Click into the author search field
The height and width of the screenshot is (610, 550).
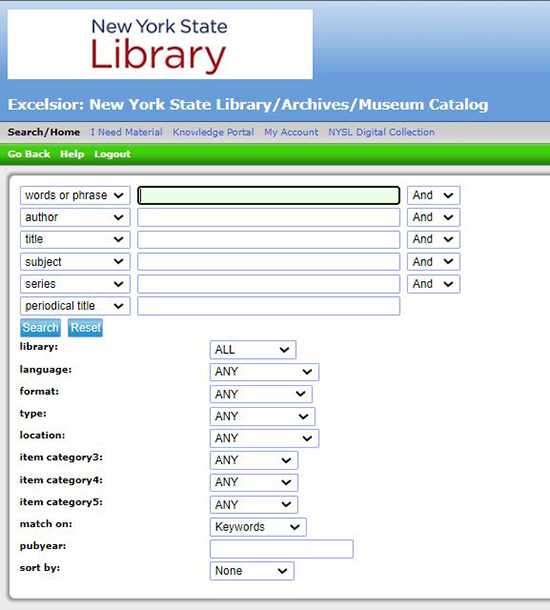[x=269, y=217]
